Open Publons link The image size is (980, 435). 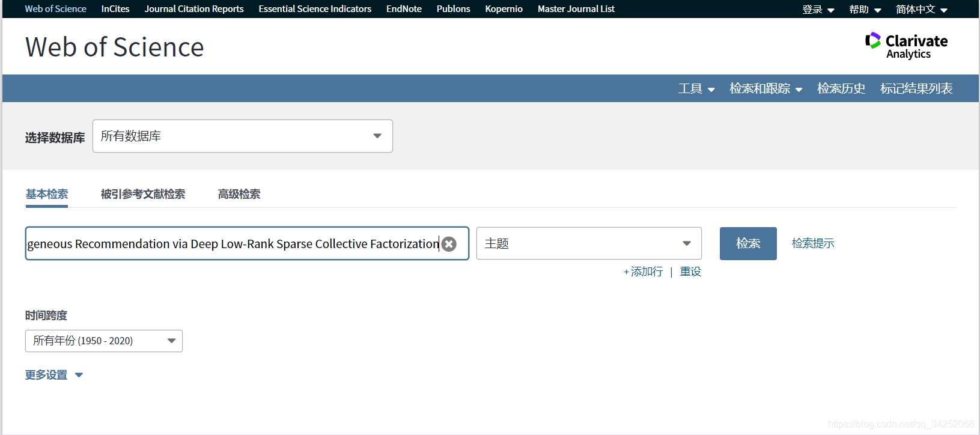click(453, 9)
